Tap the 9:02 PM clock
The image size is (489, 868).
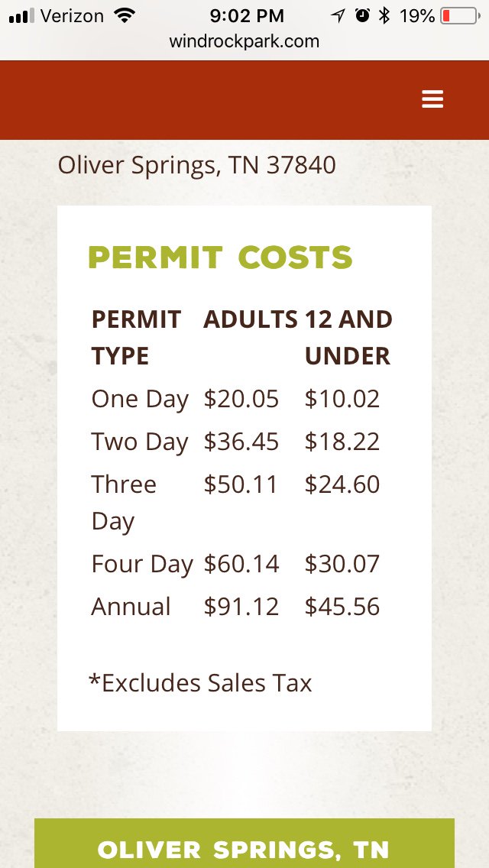coord(246,15)
